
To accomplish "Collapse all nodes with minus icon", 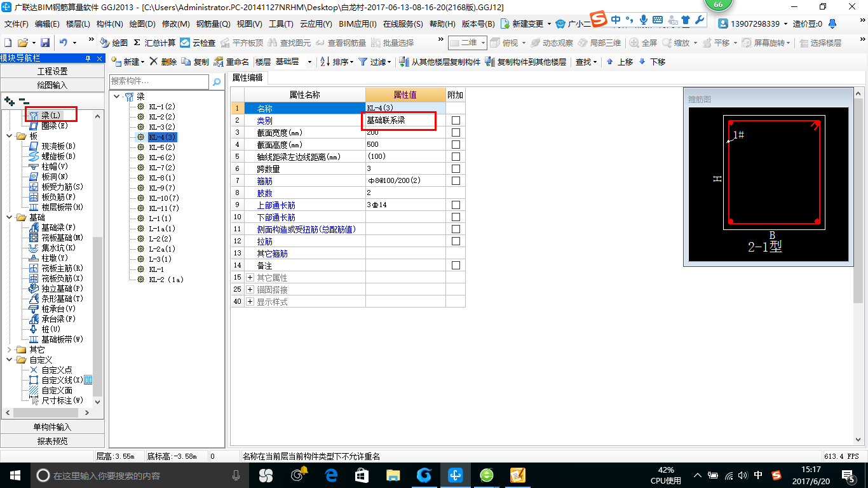I will (24, 100).
